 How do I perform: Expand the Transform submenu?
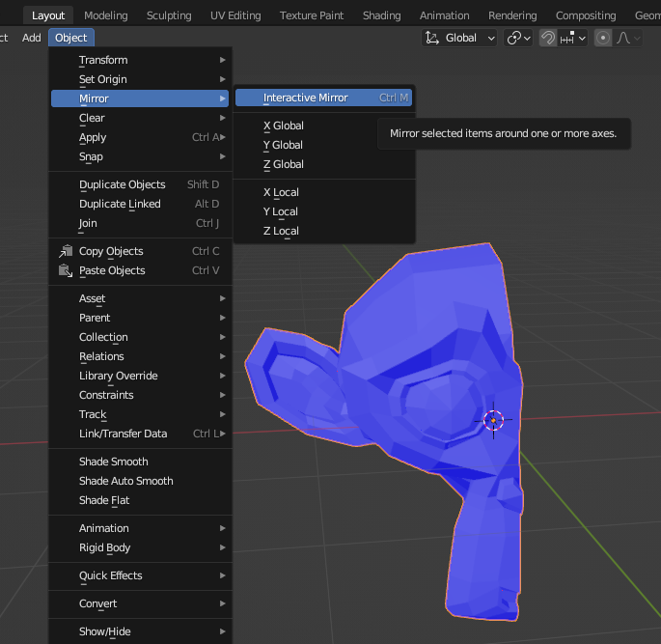pos(140,60)
